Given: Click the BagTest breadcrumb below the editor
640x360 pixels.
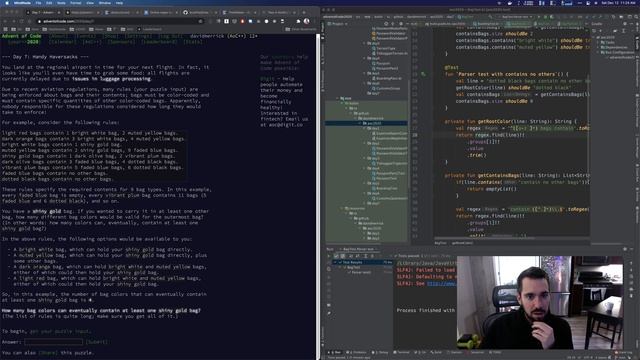Looking at the screenshot, I should (440, 243).
